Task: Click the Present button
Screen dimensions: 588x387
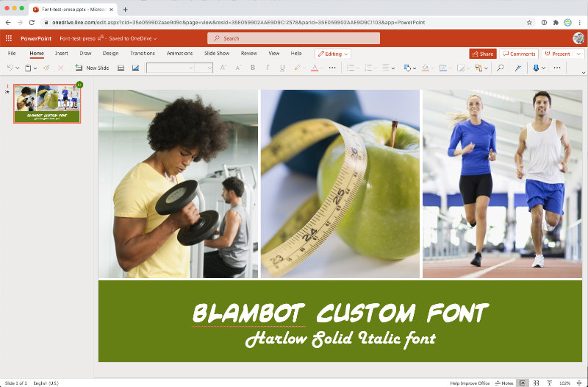Action: click(558, 54)
